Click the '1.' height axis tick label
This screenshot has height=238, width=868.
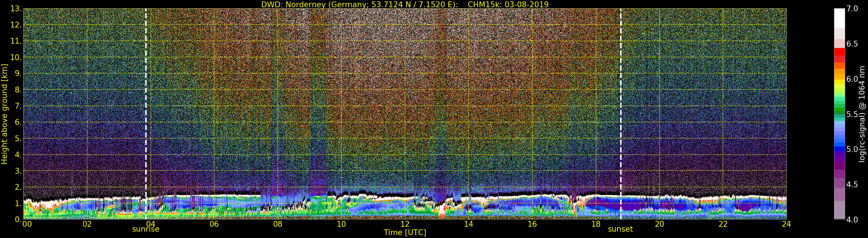tap(18, 203)
